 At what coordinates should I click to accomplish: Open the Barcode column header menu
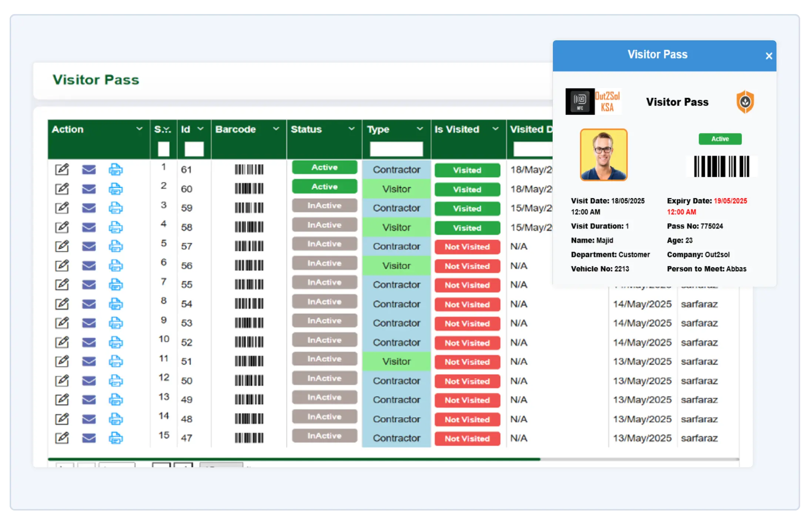[276, 129]
